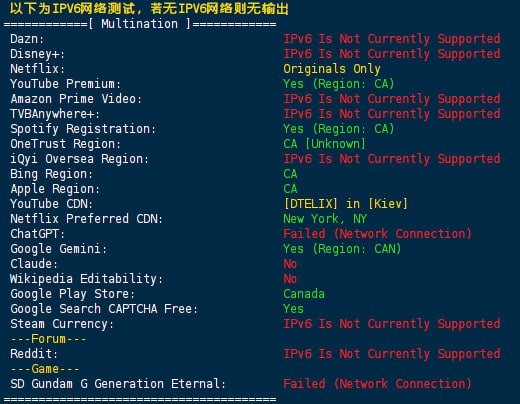Select the Netflix 'Originals Only' result
The height and width of the screenshot is (404, 520).
(x=332, y=69)
